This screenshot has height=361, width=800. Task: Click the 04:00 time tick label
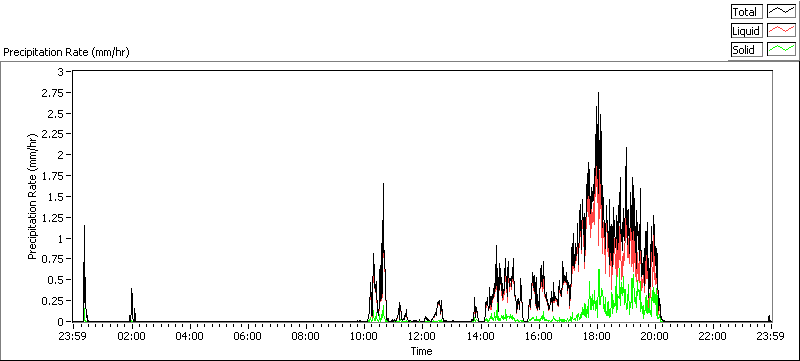pyautogui.click(x=190, y=336)
